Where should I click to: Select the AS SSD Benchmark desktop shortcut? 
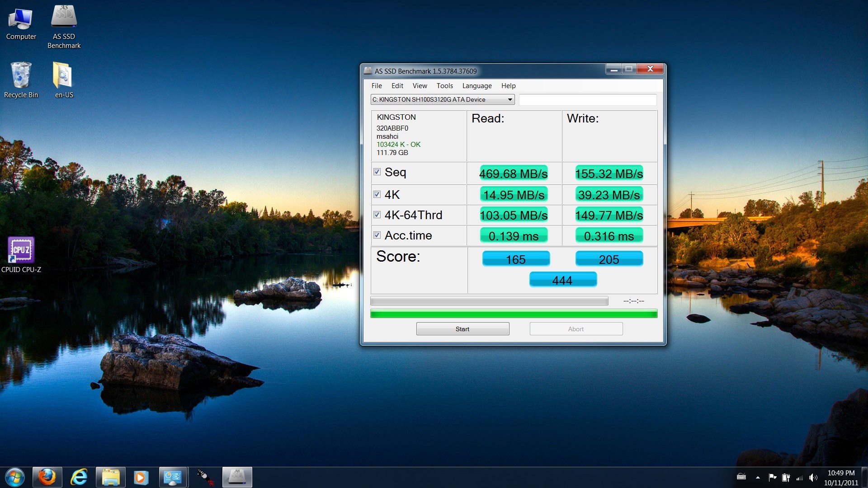click(64, 26)
